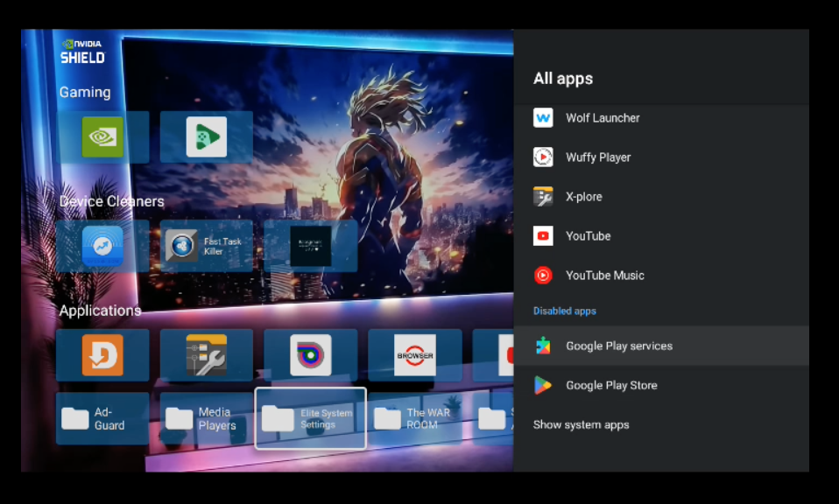The width and height of the screenshot is (839, 504).
Task: Open The WAR ROOM folder
Action: (415, 418)
